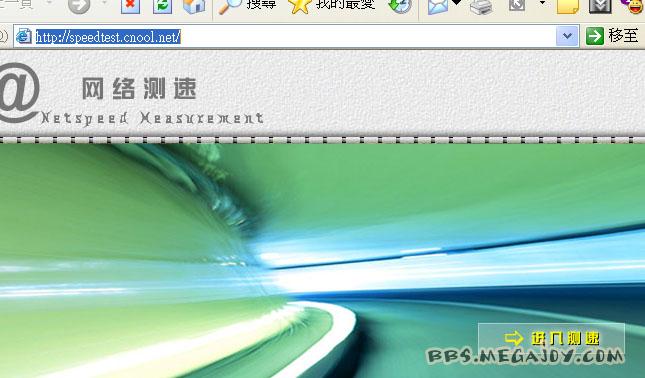Print the page using printer icon
This screenshot has width=645, height=378.
pyautogui.click(x=481, y=7)
